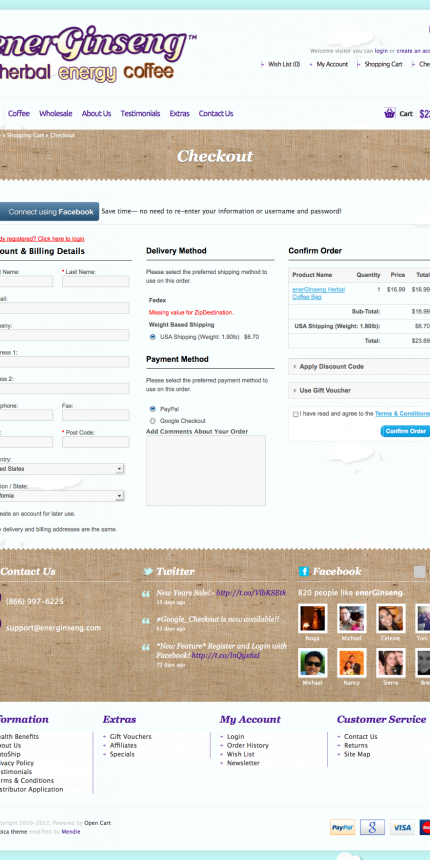Click the Fax input field
The height and width of the screenshot is (860, 430).
click(x=95, y=415)
